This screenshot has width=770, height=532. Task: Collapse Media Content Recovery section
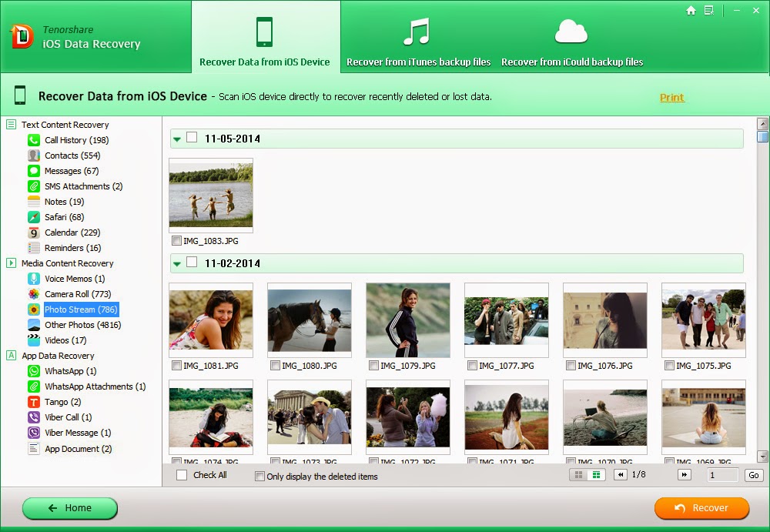12,263
